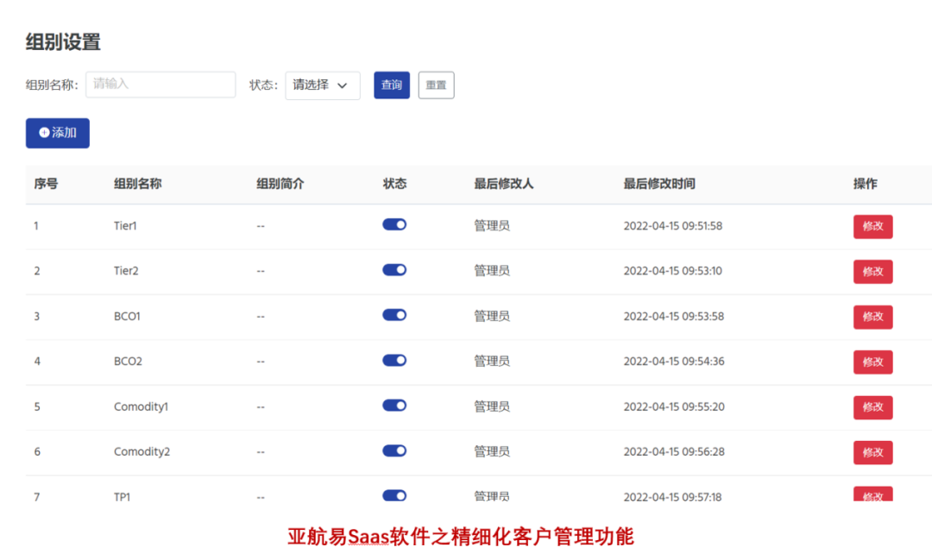
Task: Click the 查询 query button
Action: point(391,85)
